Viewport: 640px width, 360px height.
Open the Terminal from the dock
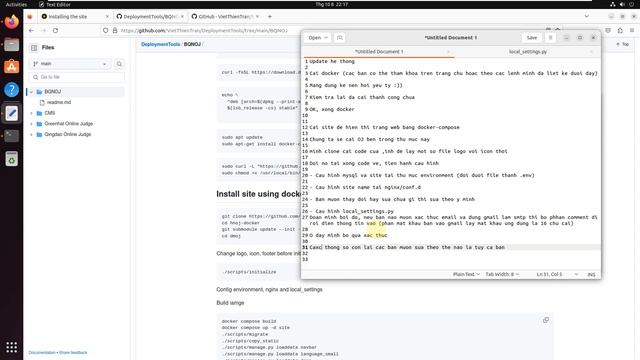point(11,136)
